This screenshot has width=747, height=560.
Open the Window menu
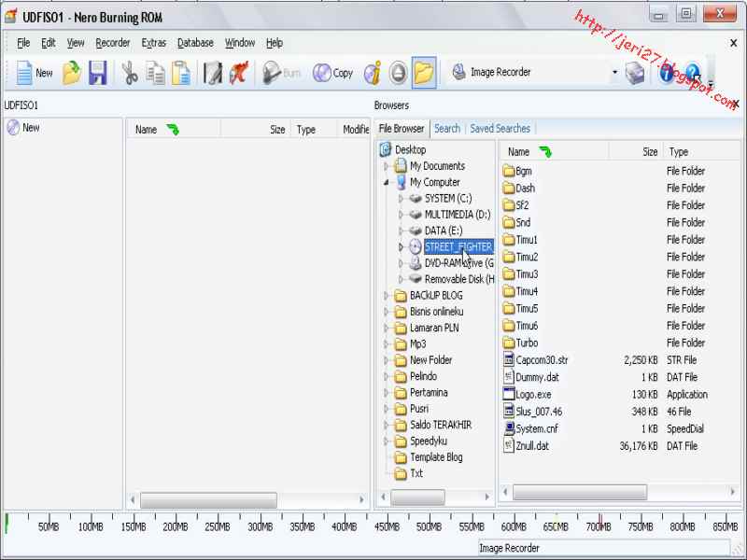[x=240, y=43]
